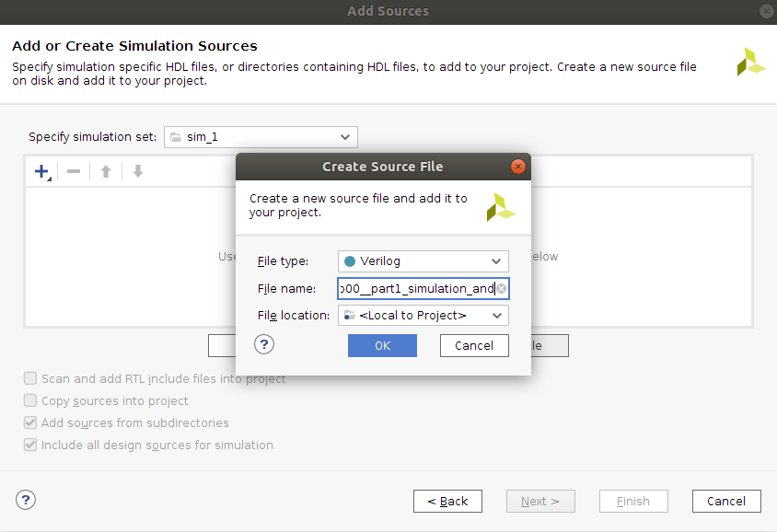
Task: Open help icon at bottom of wizard
Action: [x=25, y=500]
